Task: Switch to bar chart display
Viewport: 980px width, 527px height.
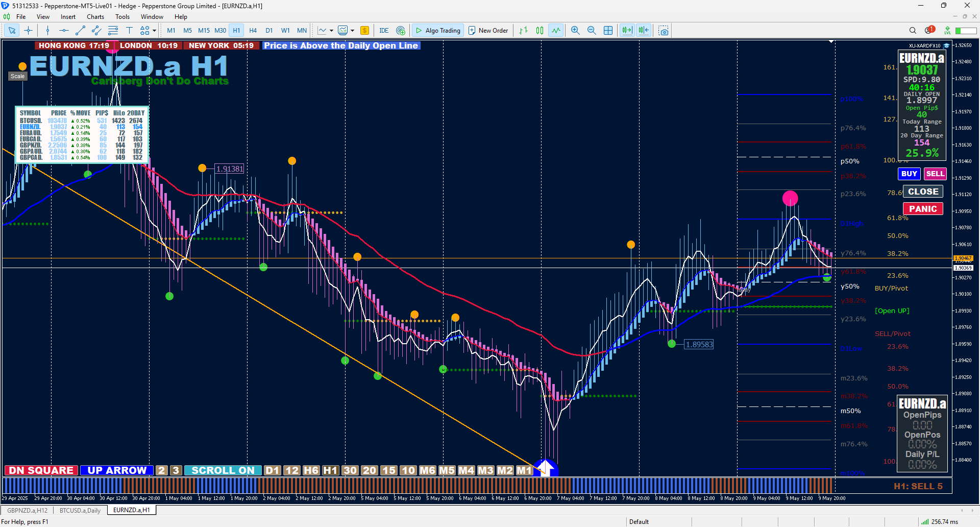Action: [523, 31]
